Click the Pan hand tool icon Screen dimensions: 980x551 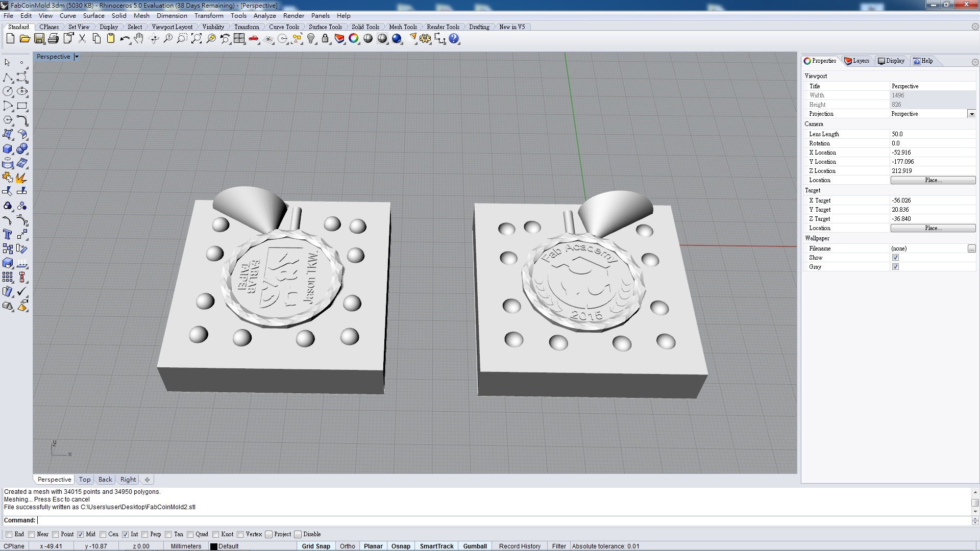(x=139, y=39)
